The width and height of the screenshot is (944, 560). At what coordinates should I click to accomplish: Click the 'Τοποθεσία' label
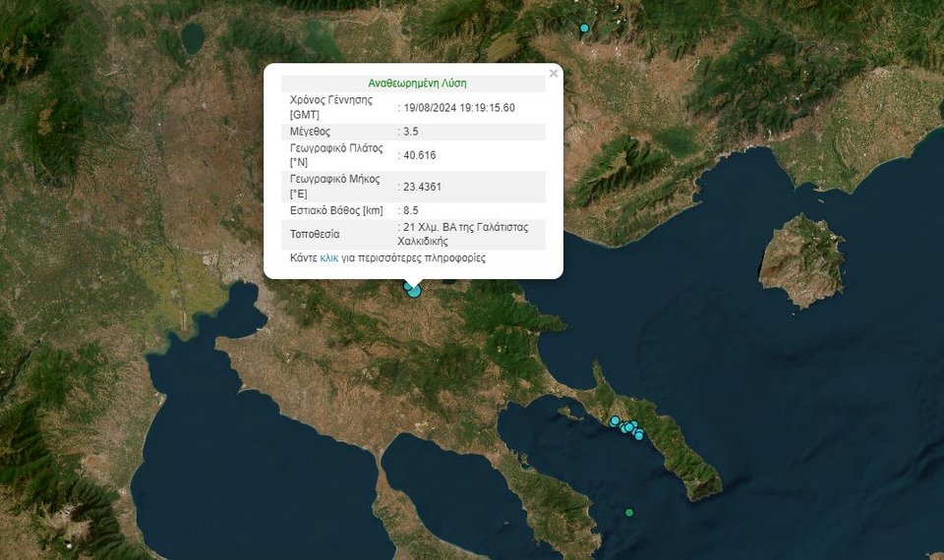315,234
